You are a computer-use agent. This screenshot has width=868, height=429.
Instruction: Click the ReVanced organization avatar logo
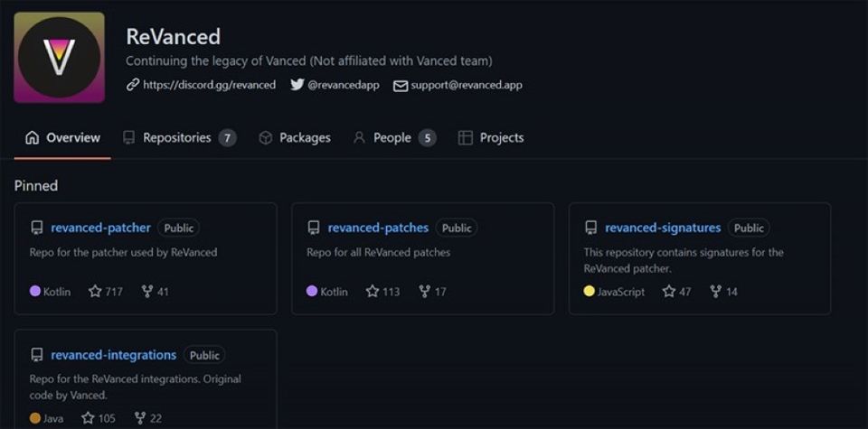tap(60, 57)
